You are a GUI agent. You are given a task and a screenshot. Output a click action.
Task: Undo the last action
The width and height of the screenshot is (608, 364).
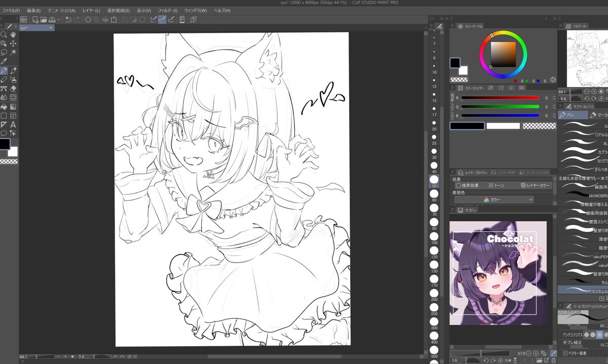[68, 19]
